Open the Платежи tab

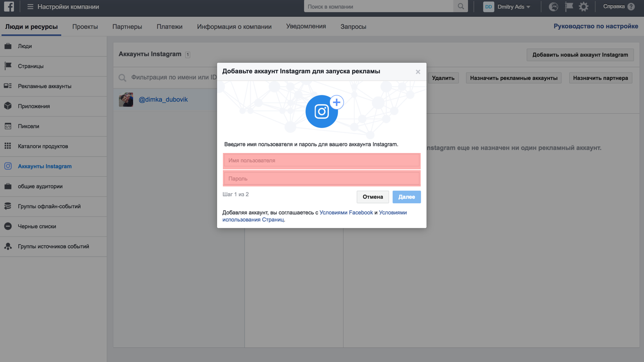tap(169, 26)
